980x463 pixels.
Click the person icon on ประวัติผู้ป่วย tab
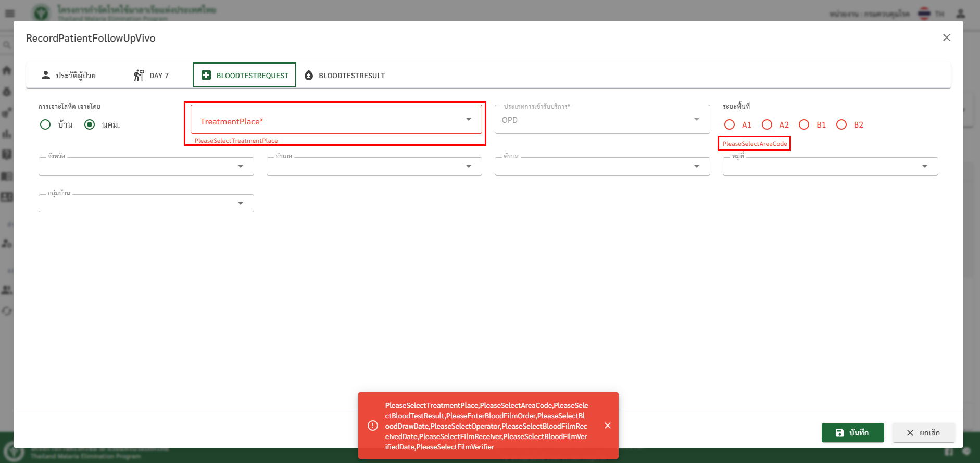pos(46,75)
